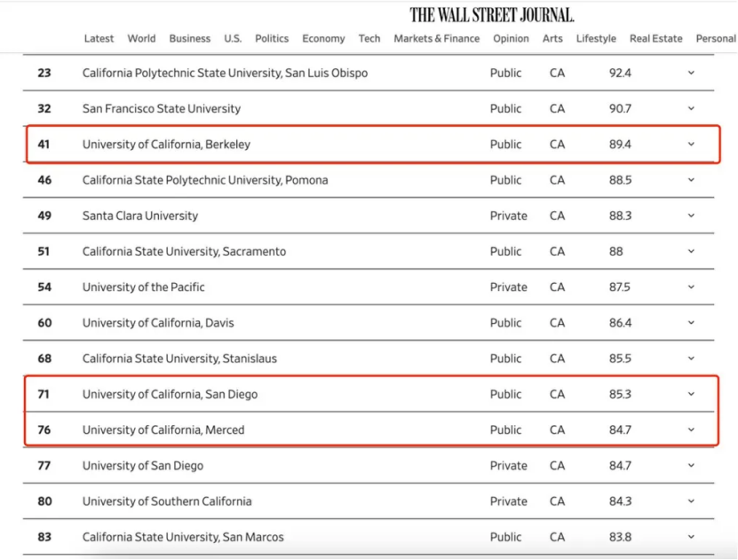Expand the Cal Poly San Luis Obispo row

(691, 73)
